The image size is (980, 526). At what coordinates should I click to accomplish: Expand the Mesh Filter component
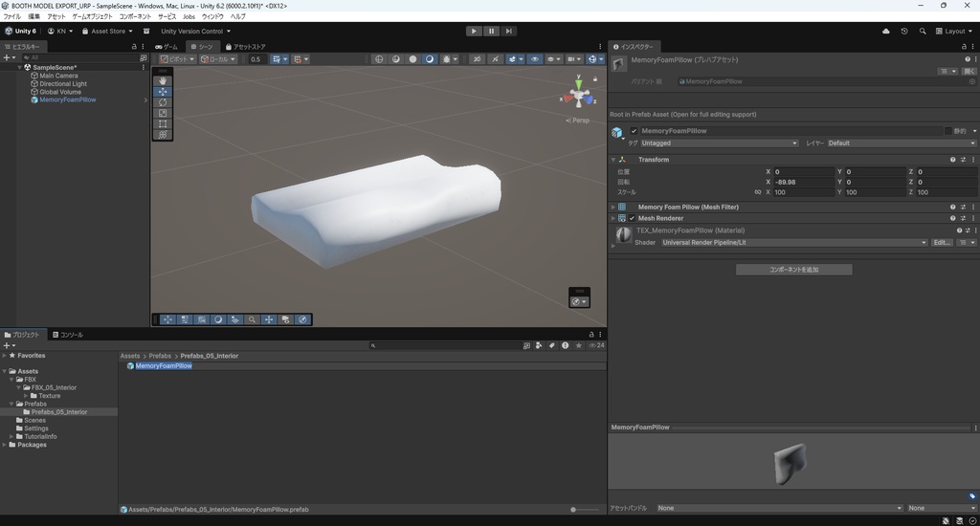(613, 208)
